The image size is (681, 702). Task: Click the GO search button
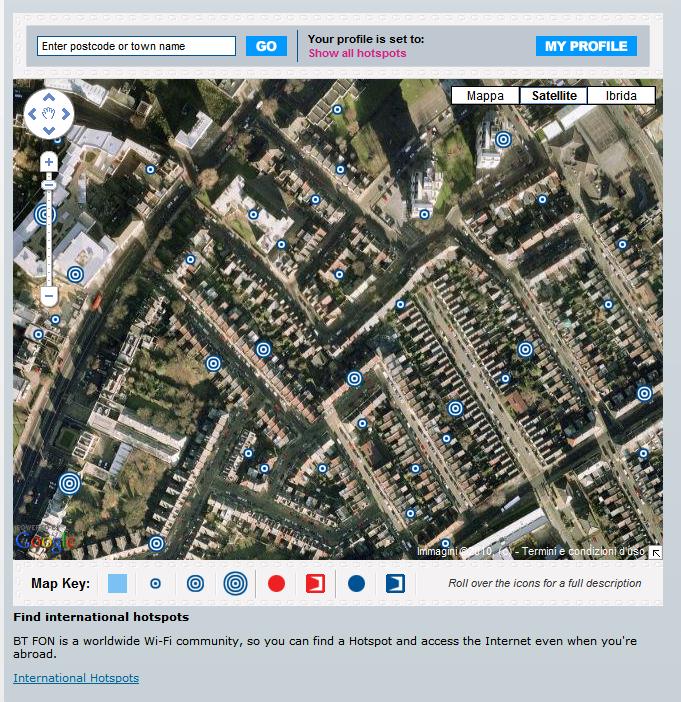266,46
